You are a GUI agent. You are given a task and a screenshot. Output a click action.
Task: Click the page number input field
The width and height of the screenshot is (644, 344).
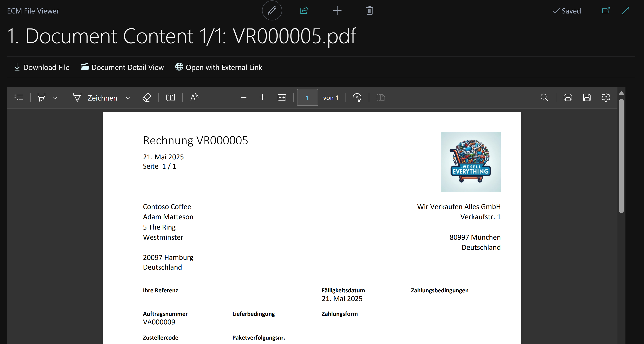[x=307, y=98]
